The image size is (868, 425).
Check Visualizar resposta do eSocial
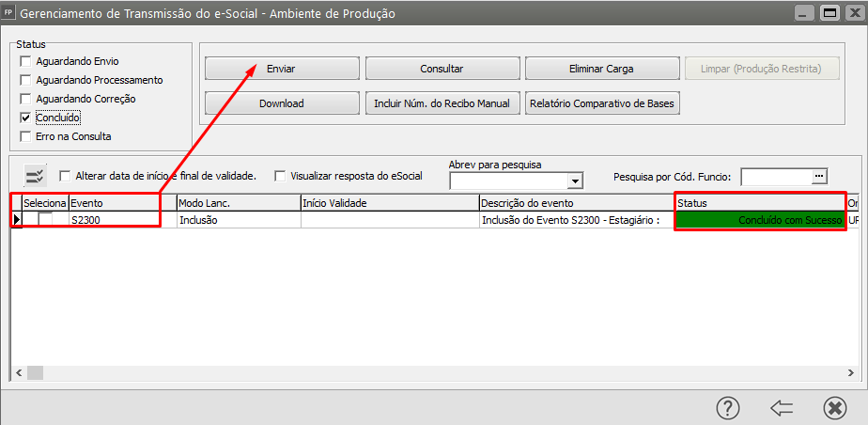(280, 176)
